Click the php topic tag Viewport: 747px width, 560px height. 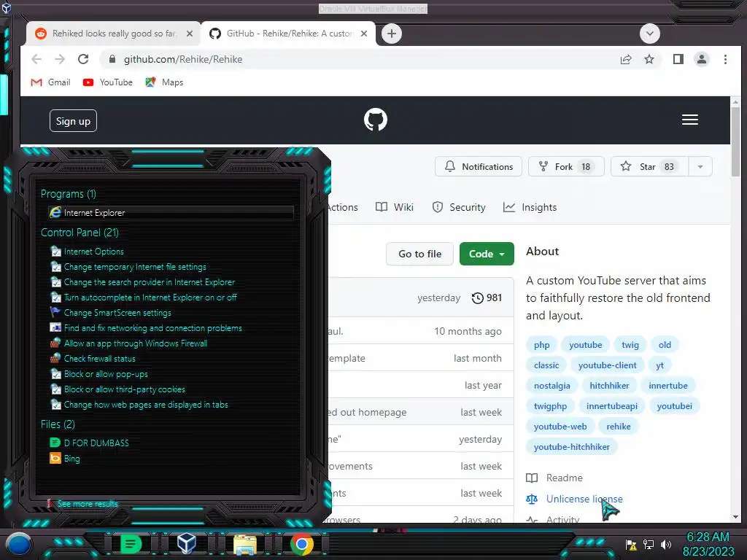tap(541, 345)
